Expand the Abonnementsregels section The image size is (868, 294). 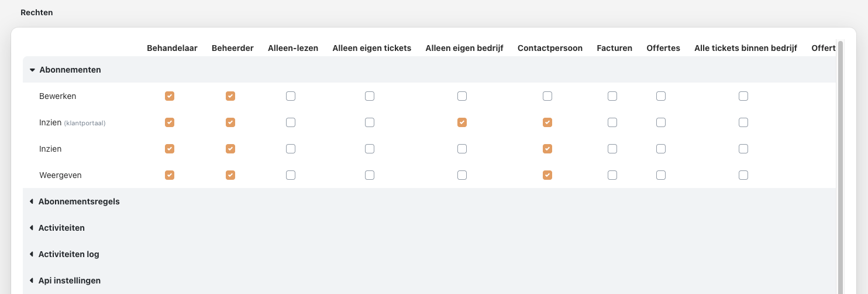[32, 201]
